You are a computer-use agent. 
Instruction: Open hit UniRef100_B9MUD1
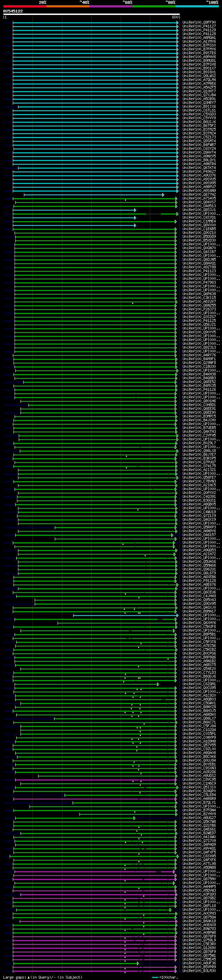pos(199,61)
